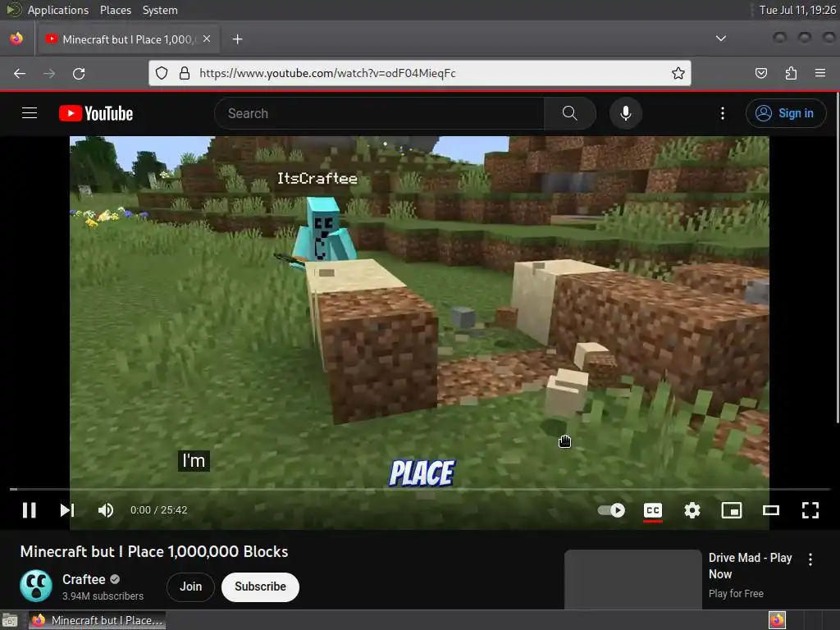Open the YouTube guide hamburger menu

(x=30, y=113)
